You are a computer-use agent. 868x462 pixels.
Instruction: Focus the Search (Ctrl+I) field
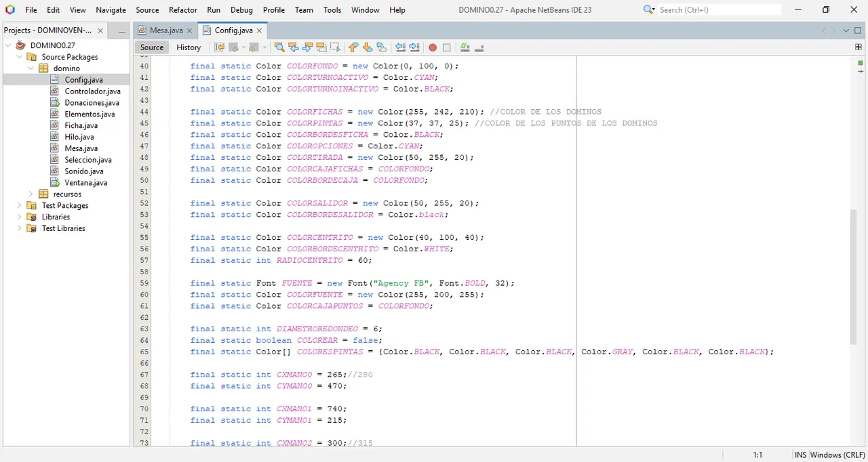(719, 10)
